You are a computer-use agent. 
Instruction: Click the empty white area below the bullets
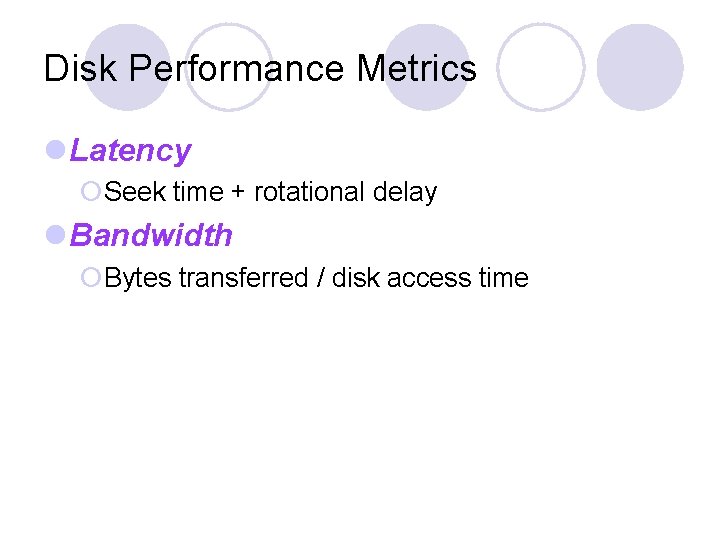[x=360, y=420]
